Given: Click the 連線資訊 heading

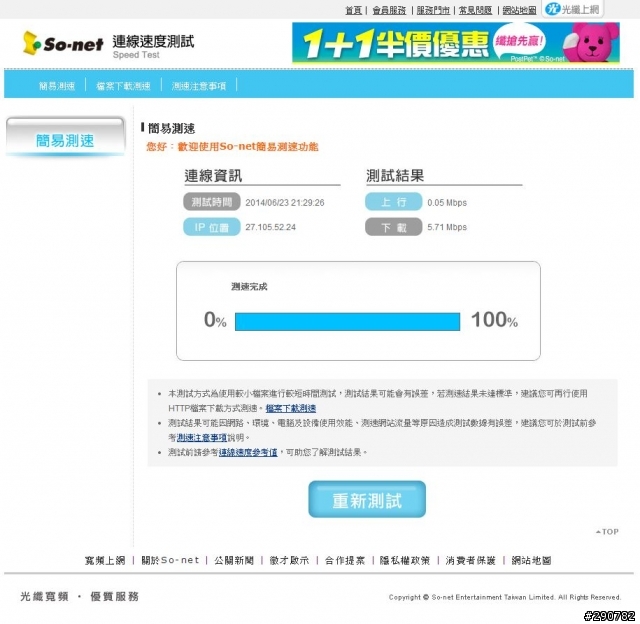Looking at the screenshot, I should click(x=213, y=176).
